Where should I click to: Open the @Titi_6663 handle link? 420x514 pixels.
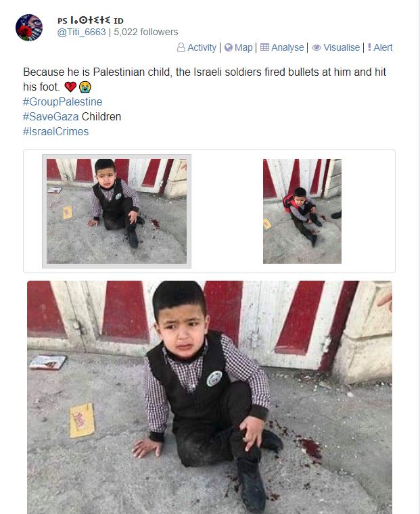point(82,32)
